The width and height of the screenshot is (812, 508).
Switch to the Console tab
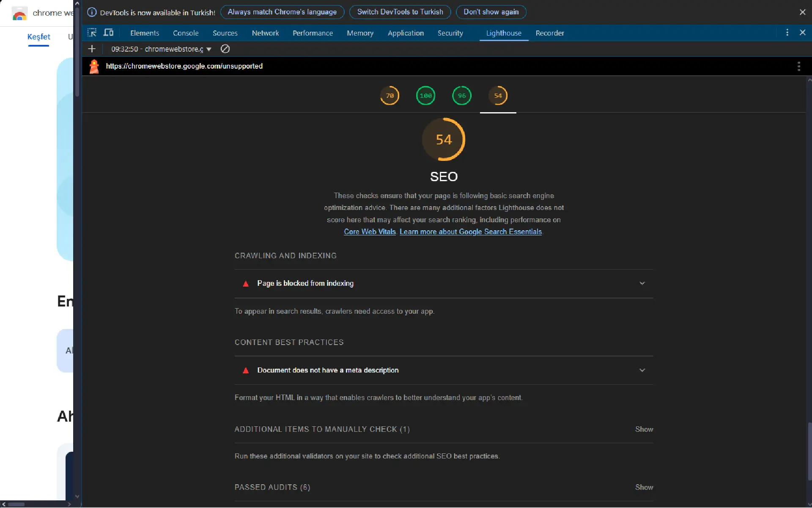[186, 33]
